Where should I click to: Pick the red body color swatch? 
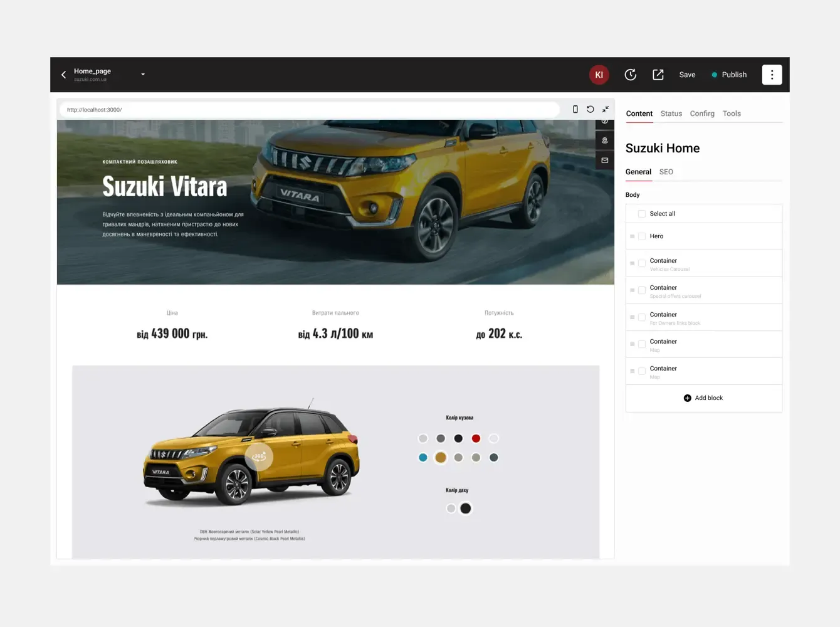(476, 438)
